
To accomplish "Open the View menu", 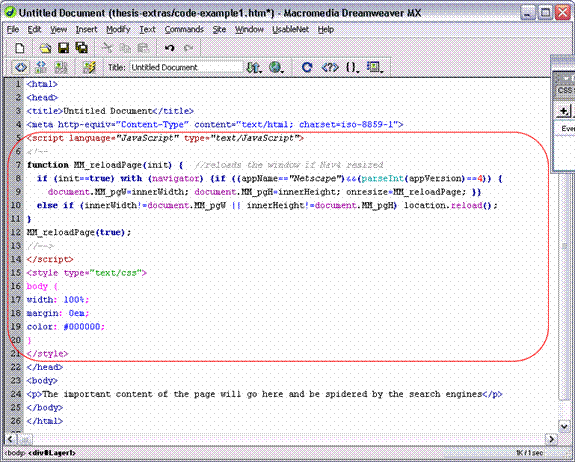I will 58,29.
